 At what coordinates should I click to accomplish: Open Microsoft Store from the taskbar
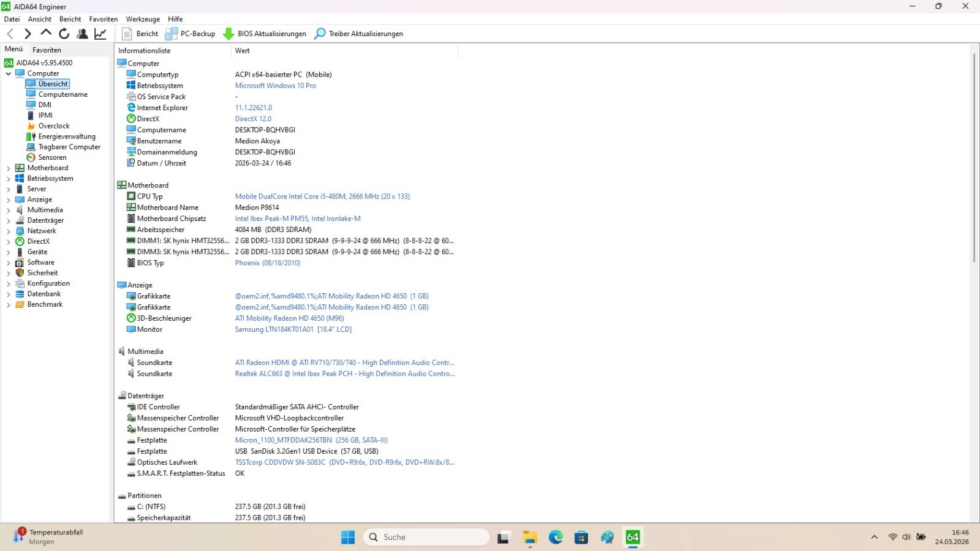tap(581, 538)
